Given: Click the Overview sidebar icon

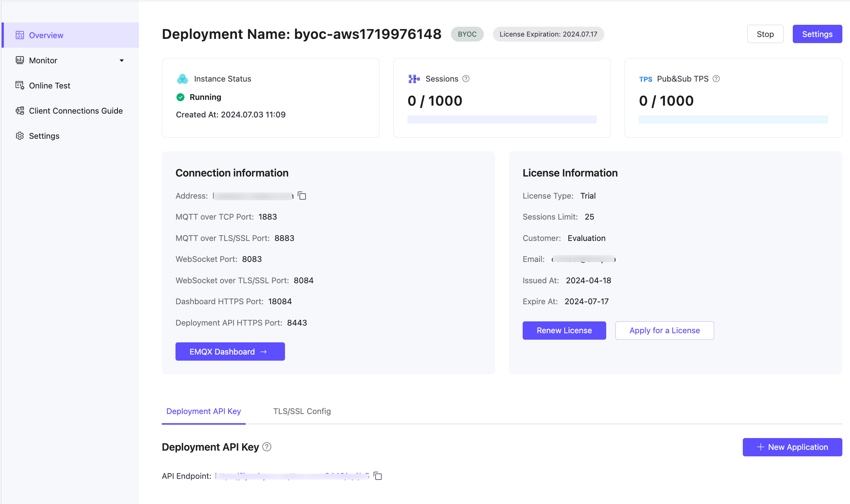Looking at the screenshot, I should pyautogui.click(x=20, y=35).
